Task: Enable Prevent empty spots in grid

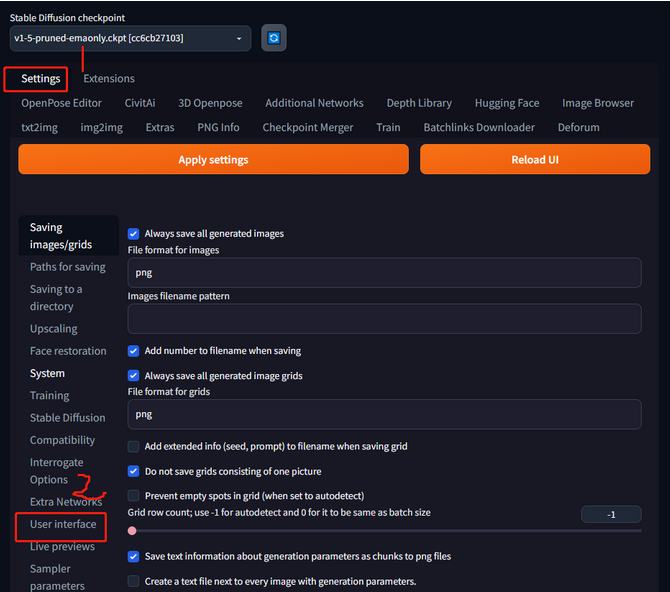Action: (134, 495)
